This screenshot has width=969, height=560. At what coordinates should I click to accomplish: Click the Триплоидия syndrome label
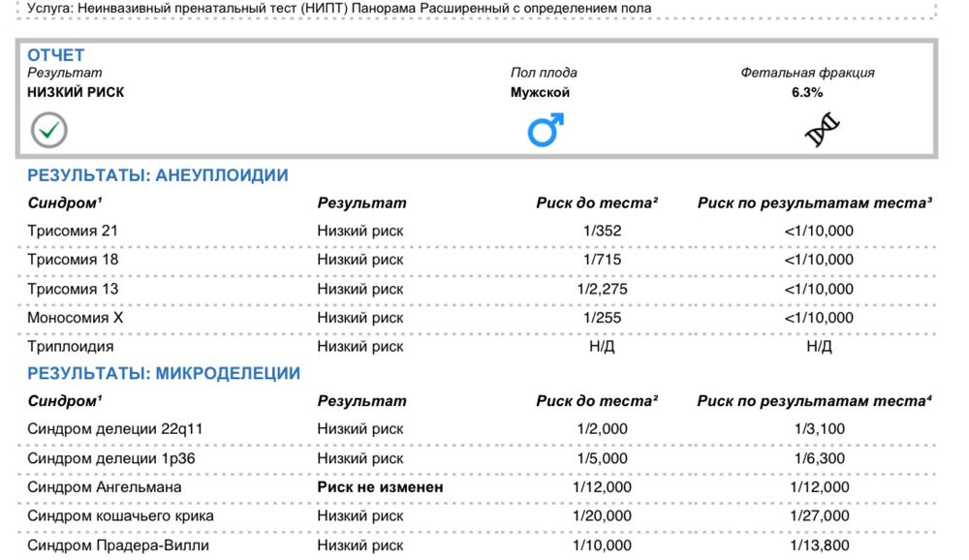point(71,346)
